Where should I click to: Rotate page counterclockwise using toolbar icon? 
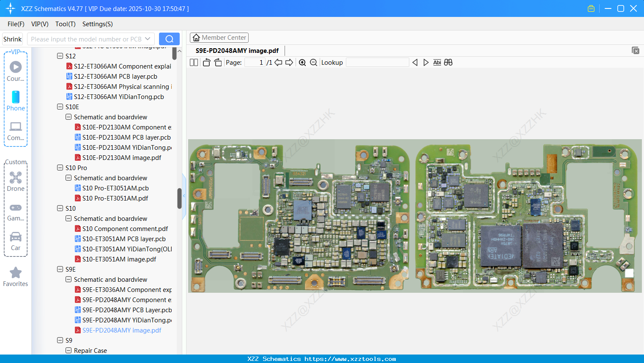click(206, 63)
